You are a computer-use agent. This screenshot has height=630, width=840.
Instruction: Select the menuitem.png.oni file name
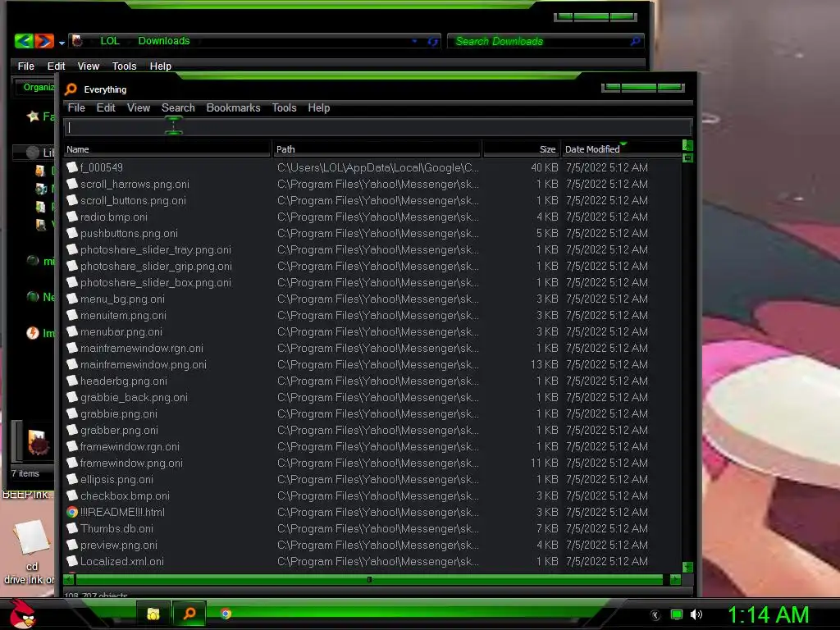[x=123, y=315]
